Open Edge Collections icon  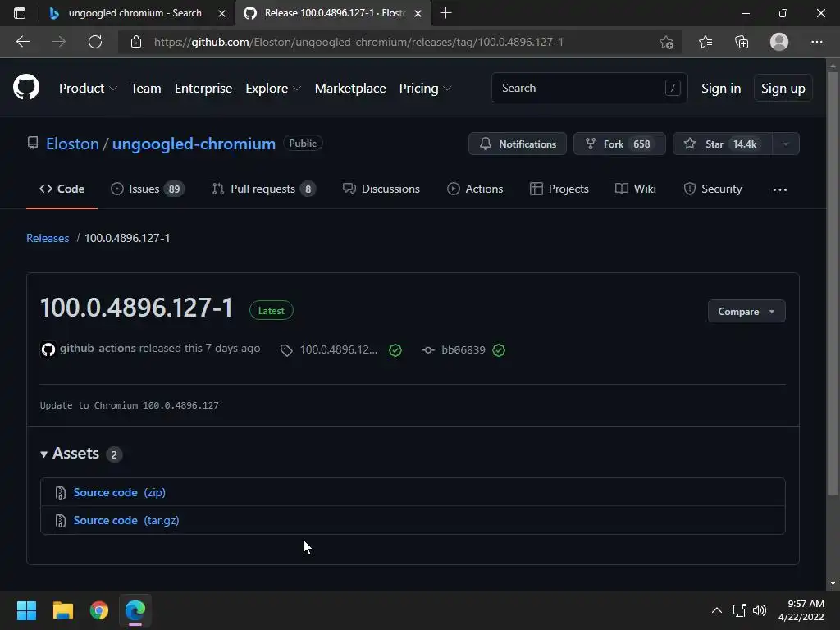(x=742, y=42)
